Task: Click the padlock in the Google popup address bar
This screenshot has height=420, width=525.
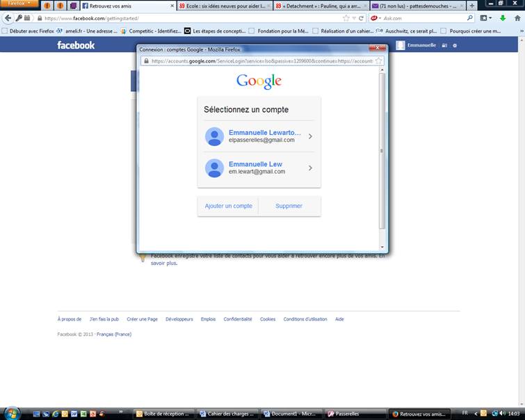Action: tap(146, 61)
